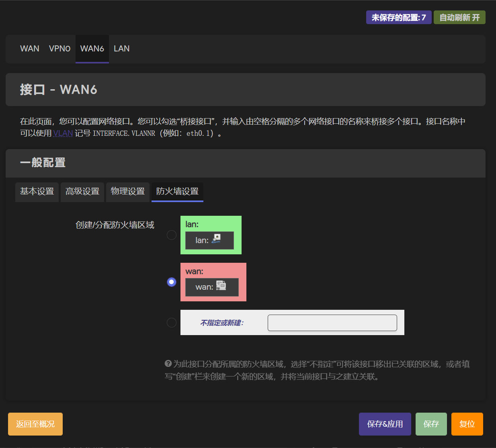
Task: Open the 物理设置 tab
Action: [x=128, y=191]
